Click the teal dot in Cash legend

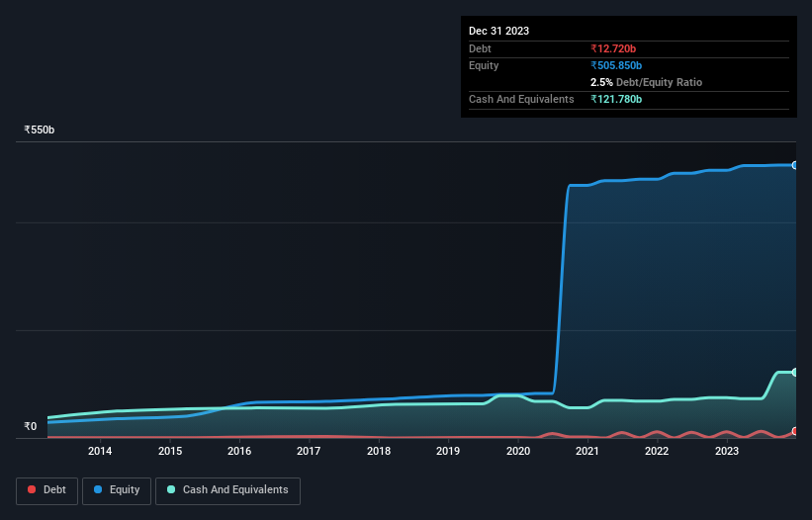171,489
